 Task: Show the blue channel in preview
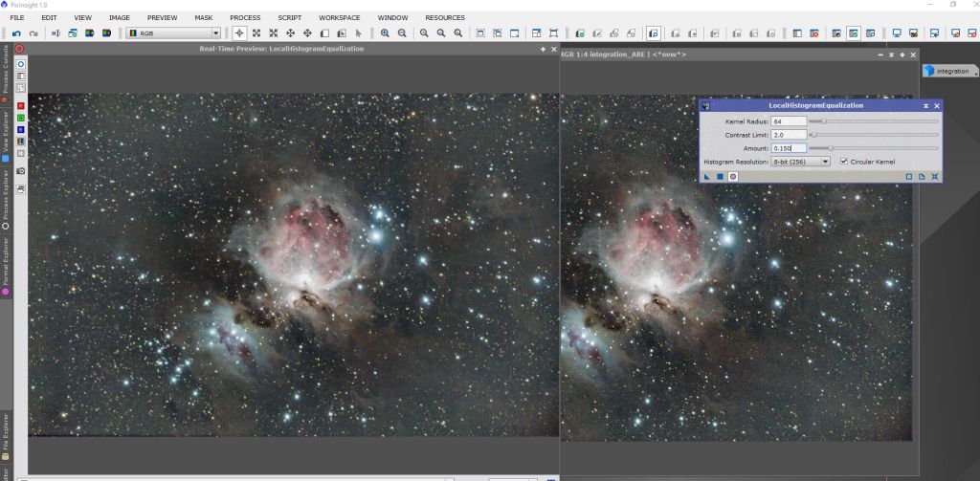[x=21, y=129]
